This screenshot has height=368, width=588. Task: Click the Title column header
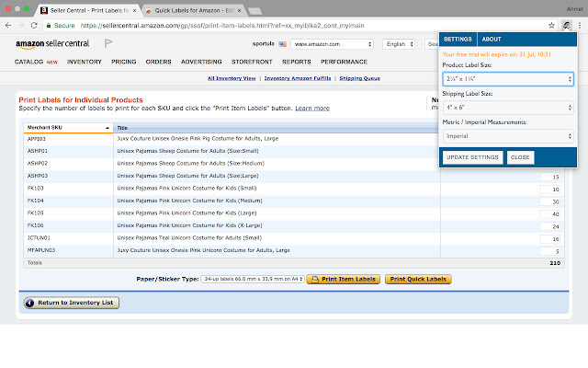(276, 128)
